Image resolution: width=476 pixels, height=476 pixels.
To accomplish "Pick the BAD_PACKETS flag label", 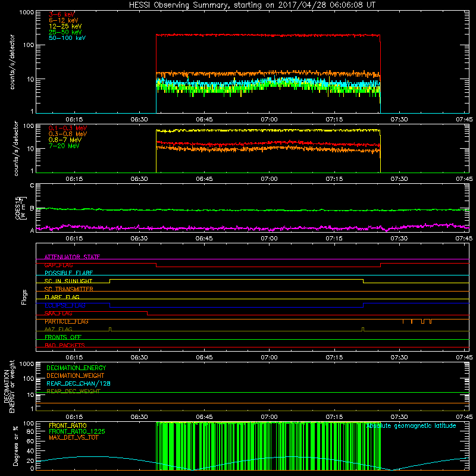I will click(65, 345).
